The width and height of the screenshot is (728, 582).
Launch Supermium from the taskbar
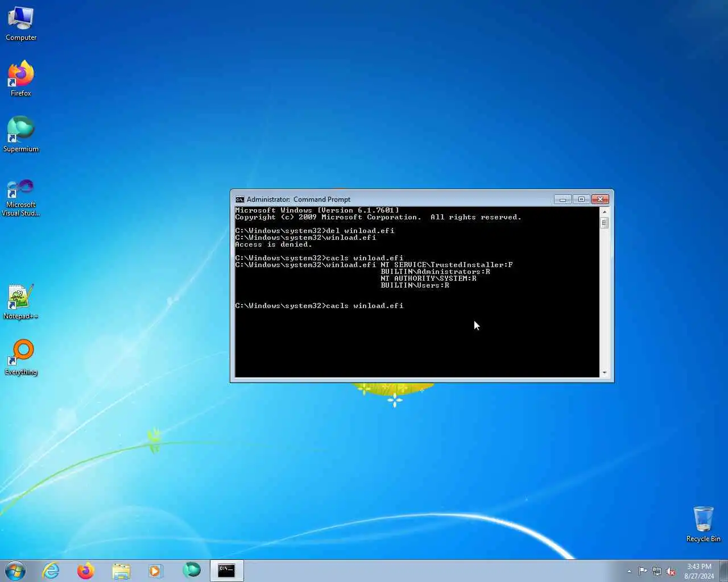pos(192,569)
